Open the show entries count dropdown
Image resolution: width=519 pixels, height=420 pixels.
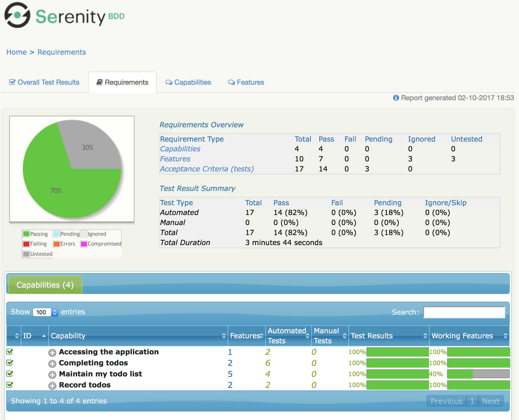pyautogui.click(x=46, y=312)
